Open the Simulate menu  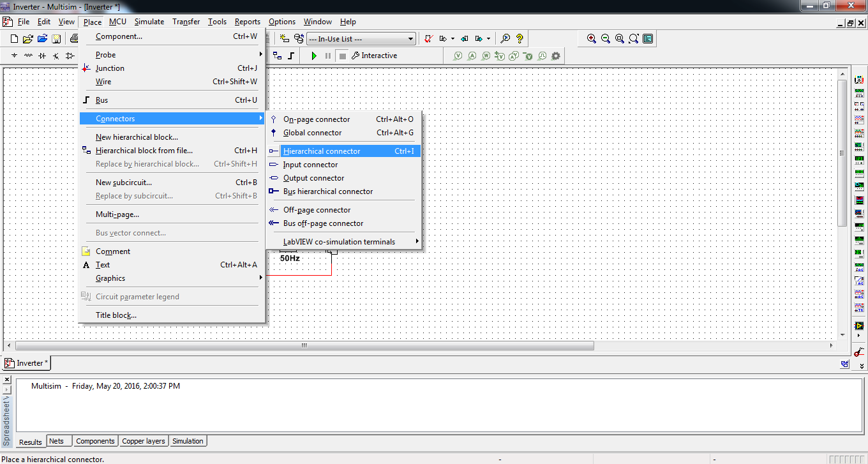click(149, 22)
